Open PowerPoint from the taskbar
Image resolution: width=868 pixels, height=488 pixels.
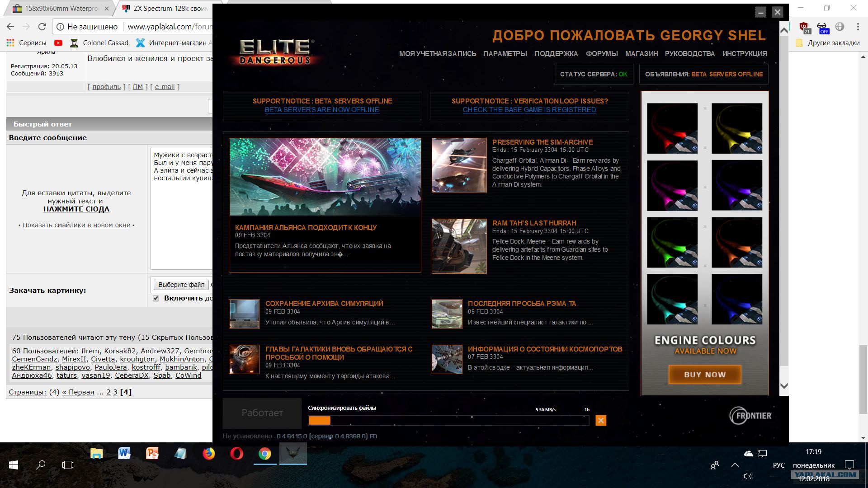pos(152,454)
